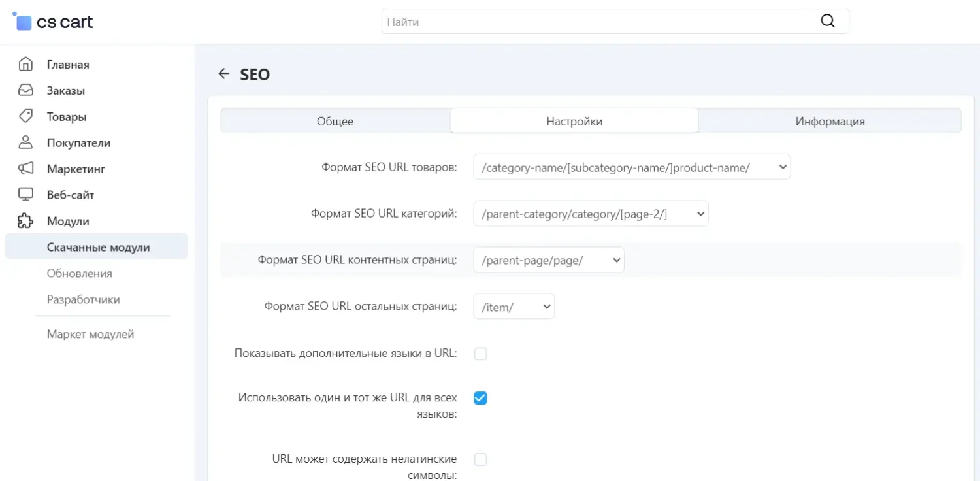Viewport: 980px width, 481px height.
Task: Click the Формат SEO URL контентных страниц label
Action: (357, 260)
